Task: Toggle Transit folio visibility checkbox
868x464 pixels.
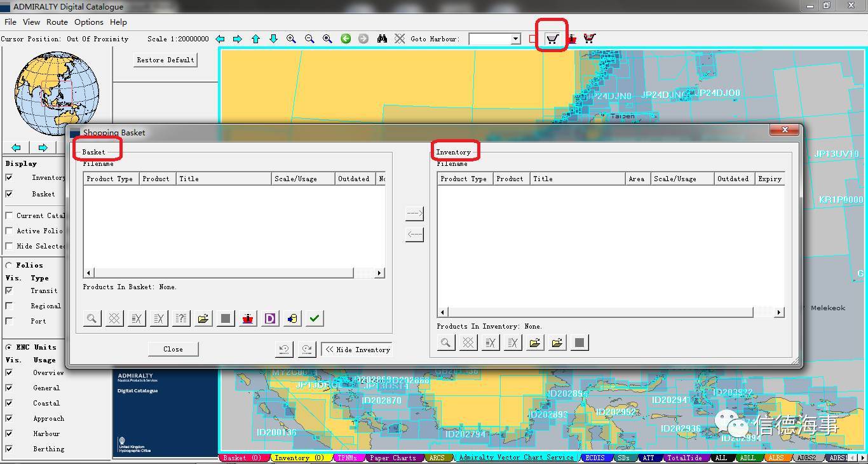Action: coord(9,290)
